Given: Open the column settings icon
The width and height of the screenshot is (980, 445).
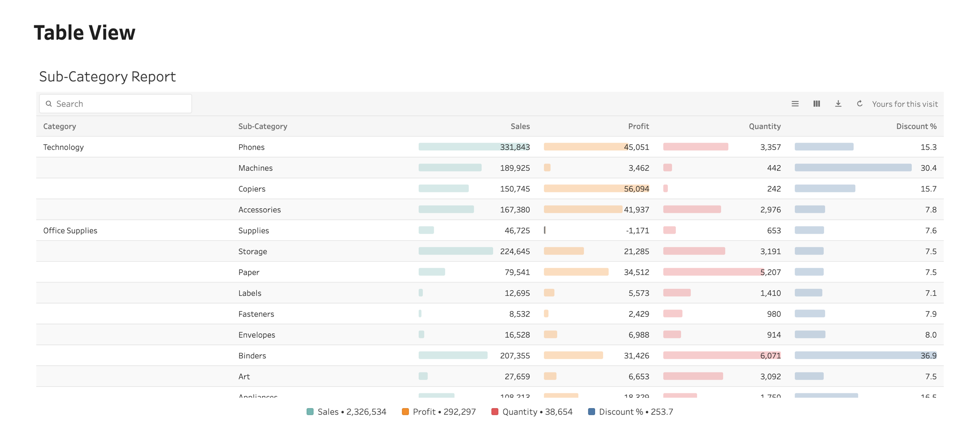Looking at the screenshot, I should click(x=817, y=104).
